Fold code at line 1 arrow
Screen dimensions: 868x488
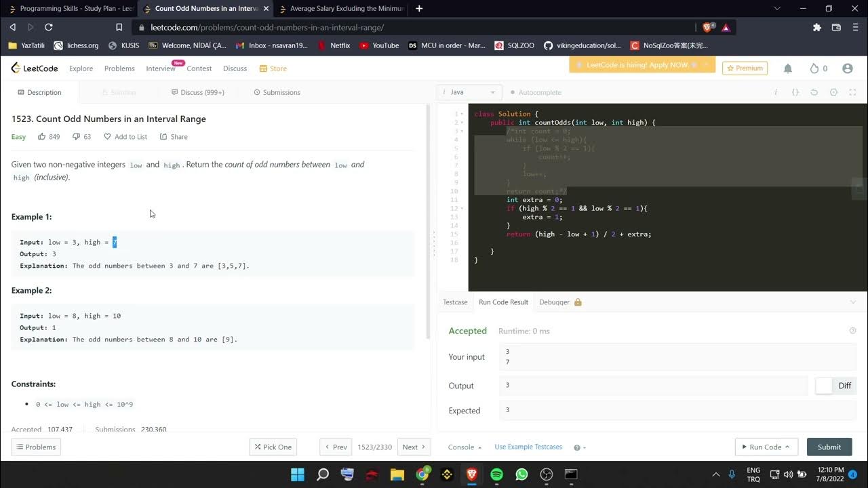462,114
